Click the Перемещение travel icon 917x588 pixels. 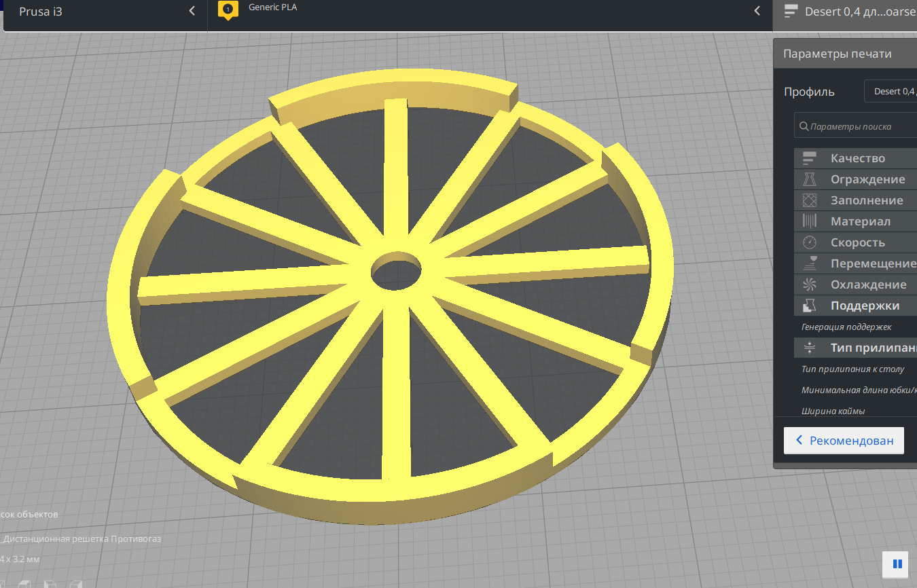click(x=809, y=263)
